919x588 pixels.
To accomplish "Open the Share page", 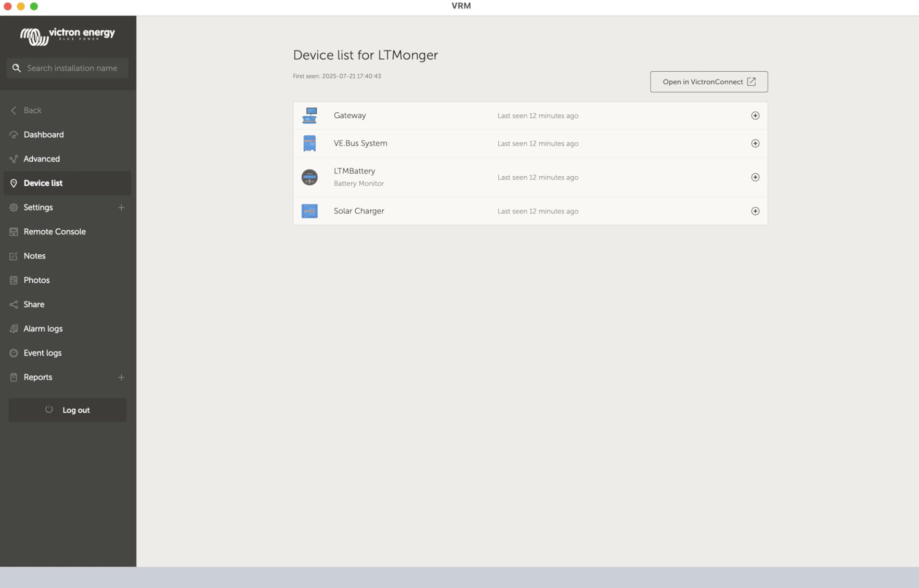I will point(68,305).
